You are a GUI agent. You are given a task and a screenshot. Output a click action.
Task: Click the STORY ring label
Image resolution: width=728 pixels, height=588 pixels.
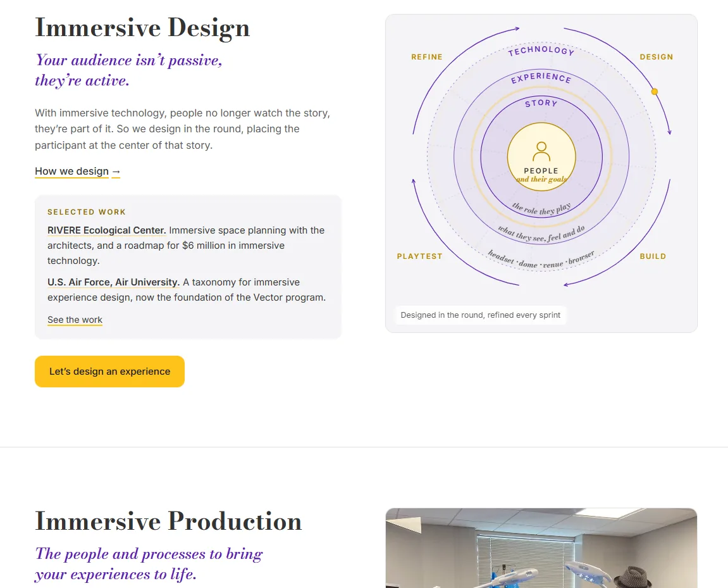pos(541,103)
